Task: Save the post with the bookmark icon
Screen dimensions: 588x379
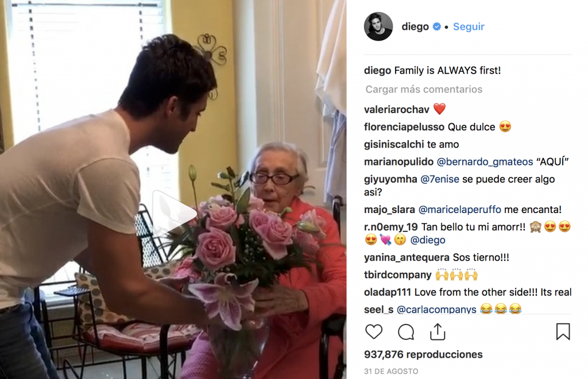Action: 563,332
